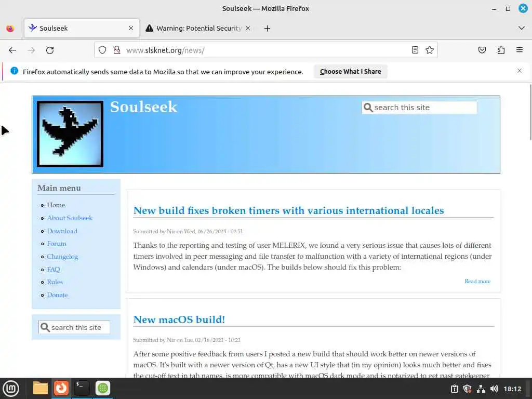Open the Terminal from taskbar

(x=82, y=388)
